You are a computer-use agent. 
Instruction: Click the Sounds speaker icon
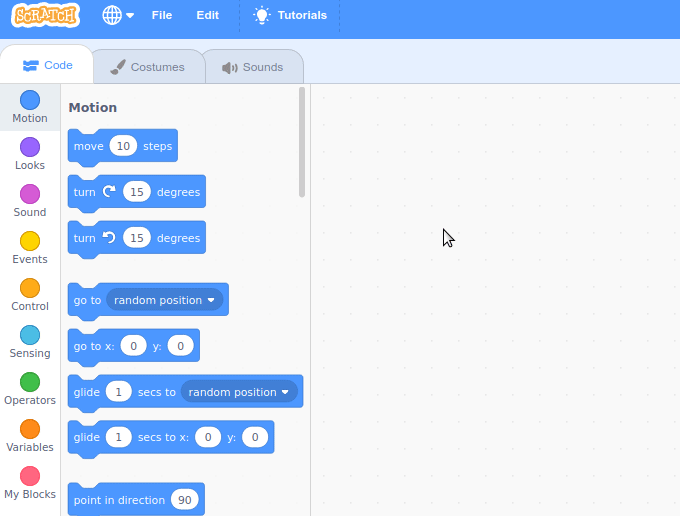coord(229,68)
